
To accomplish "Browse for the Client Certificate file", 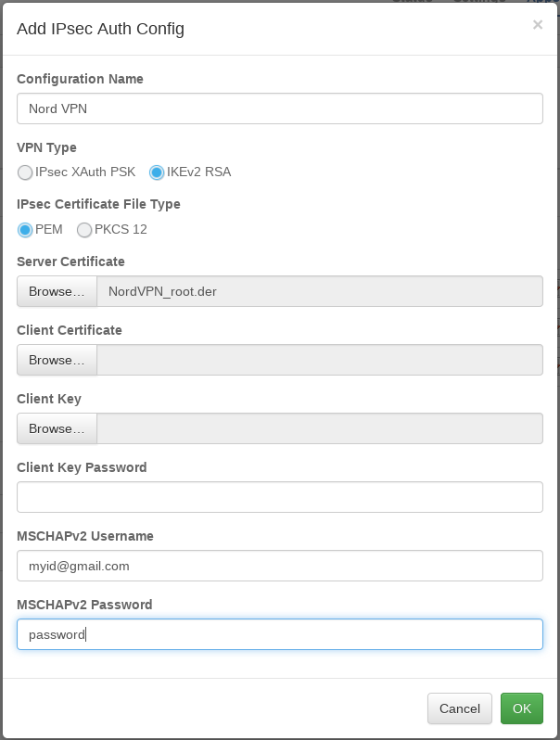I will (57, 361).
